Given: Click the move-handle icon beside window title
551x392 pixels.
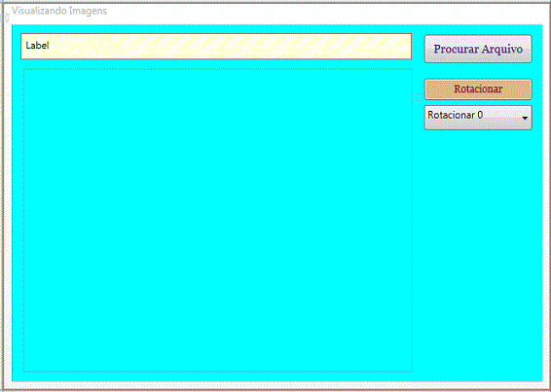Looking at the screenshot, I should coord(6,17).
